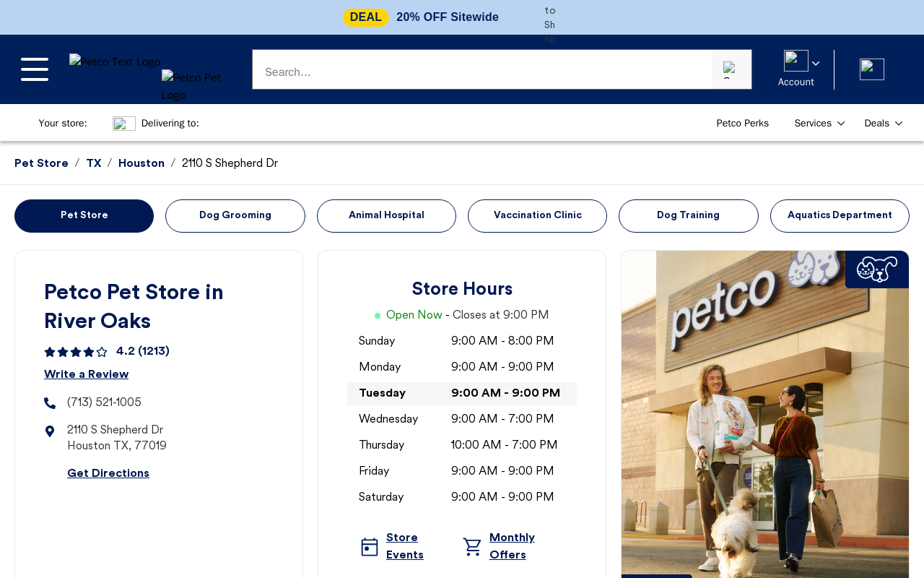
Task: Switch to the Animal Hospital tab
Action: tap(386, 216)
